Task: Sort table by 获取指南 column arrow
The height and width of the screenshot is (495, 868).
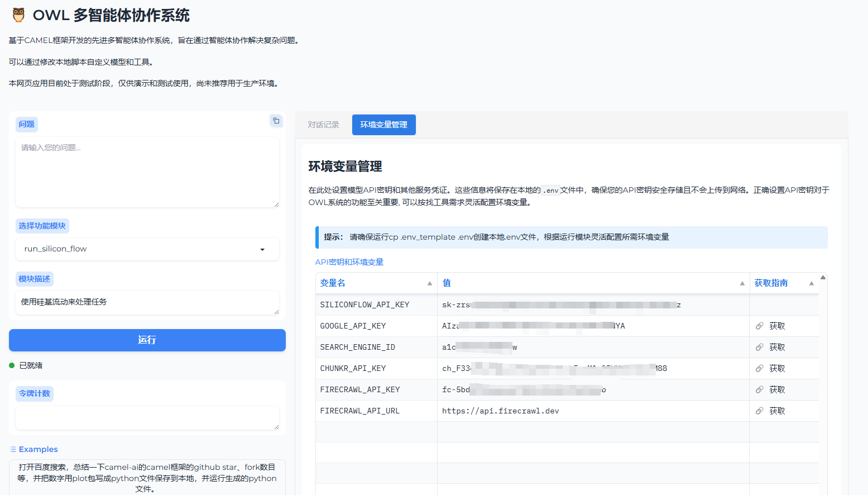Action: click(811, 283)
